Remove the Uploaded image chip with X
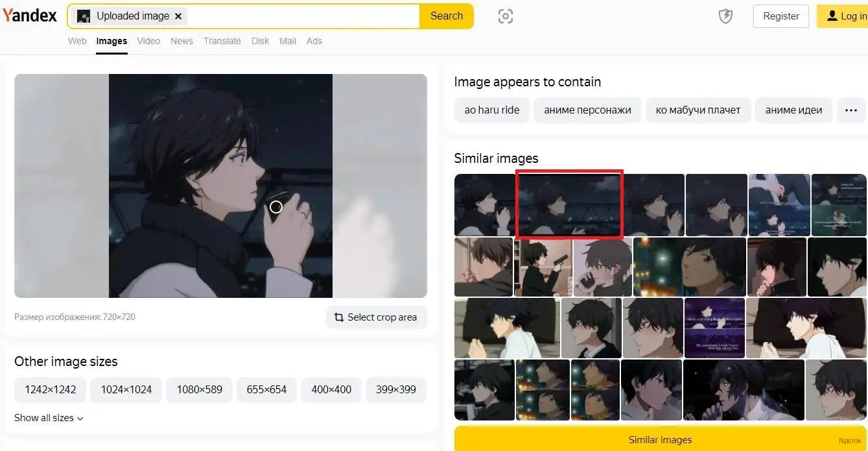 pyautogui.click(x=178, y=16)
